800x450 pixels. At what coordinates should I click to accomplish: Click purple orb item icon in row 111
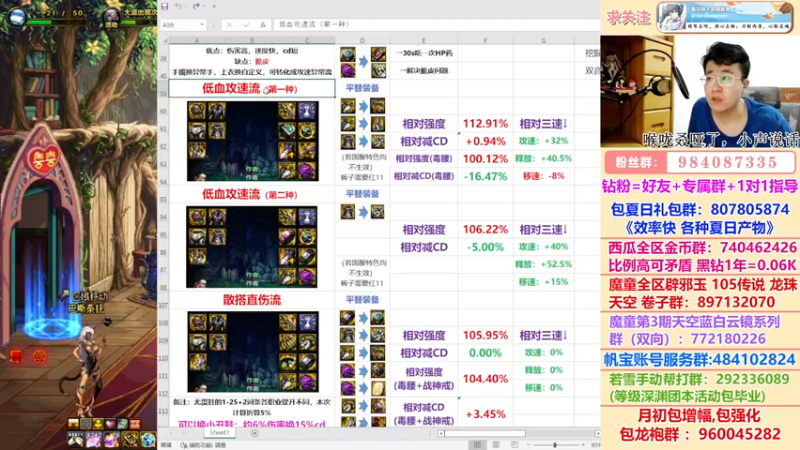tap(348, 370)
